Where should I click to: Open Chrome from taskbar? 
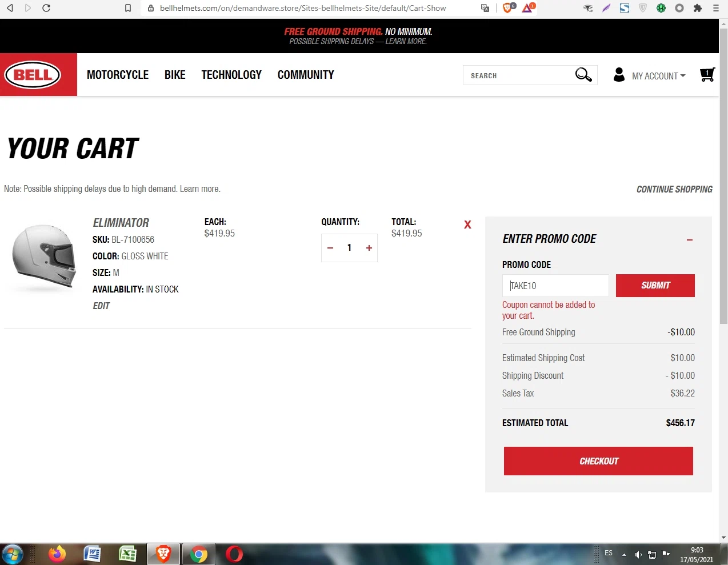[x=199, y=554]
